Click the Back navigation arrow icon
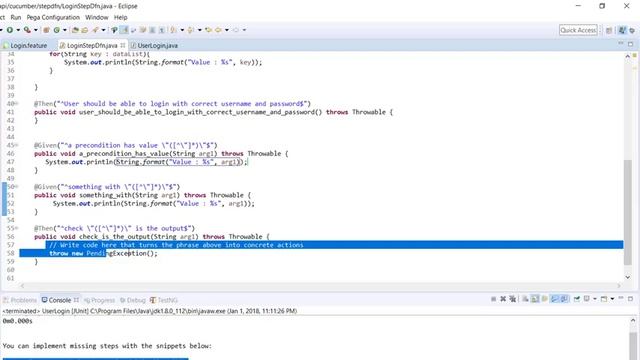The height and width of the screenshot is (360, 640). [218, 30]
